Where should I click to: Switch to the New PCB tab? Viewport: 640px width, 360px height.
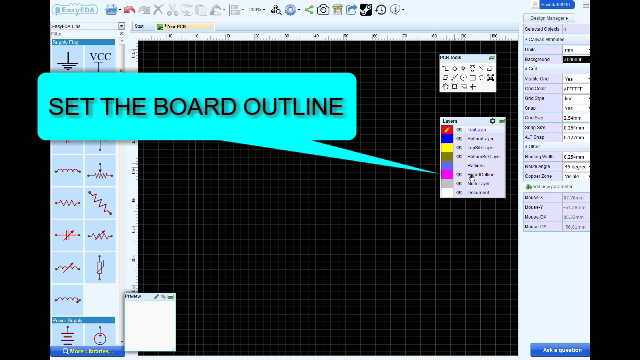pos(184,27)
